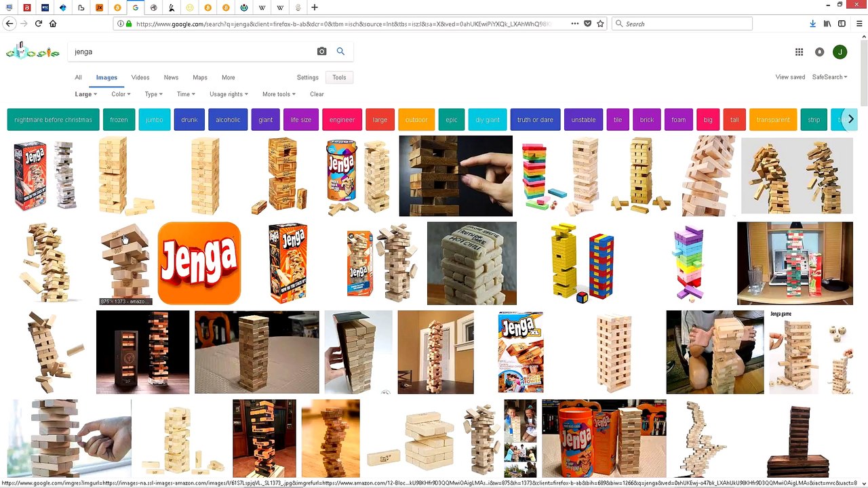Clear the applied search filters
The image size is (868, 488).
(317, 94)
